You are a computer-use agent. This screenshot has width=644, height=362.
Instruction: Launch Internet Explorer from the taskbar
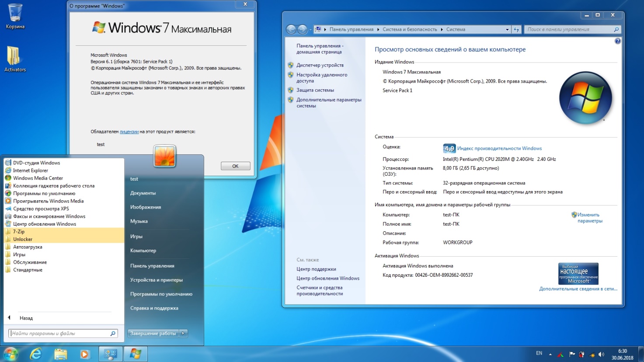(x=35, y=354)
